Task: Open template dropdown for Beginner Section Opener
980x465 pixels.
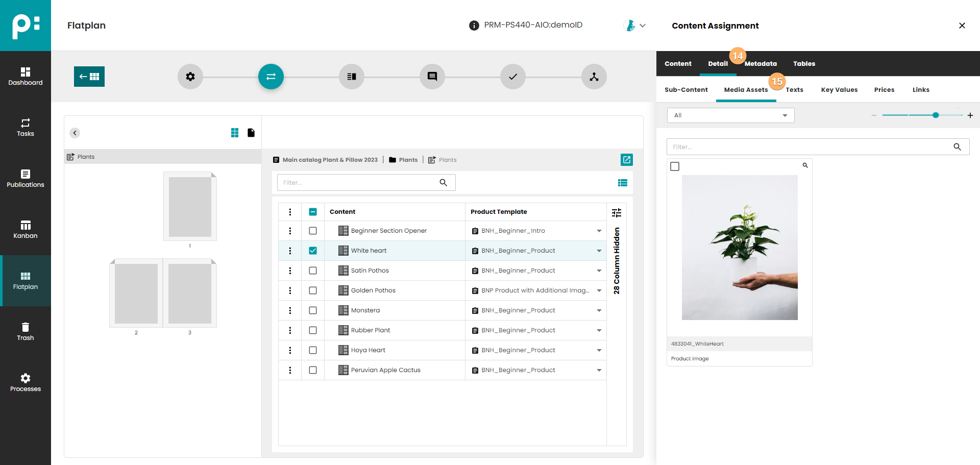Action: point(599,231)
